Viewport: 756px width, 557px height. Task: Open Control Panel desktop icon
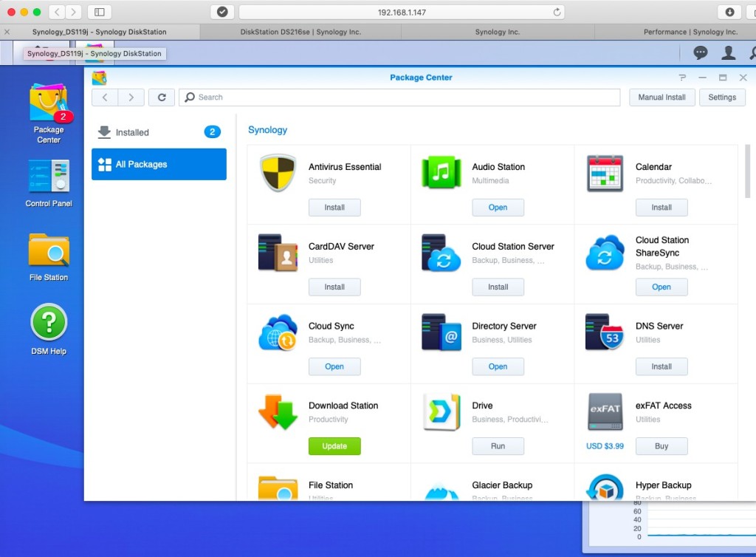49,183
